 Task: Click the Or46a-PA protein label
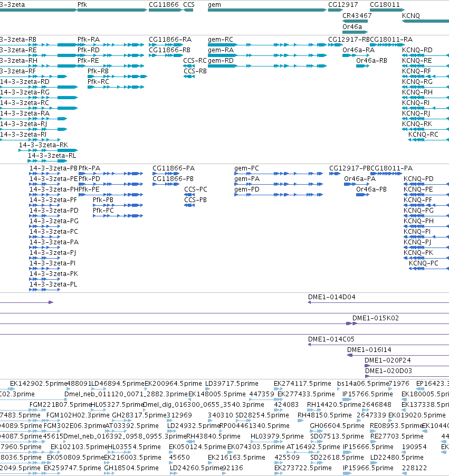(360, 179)
